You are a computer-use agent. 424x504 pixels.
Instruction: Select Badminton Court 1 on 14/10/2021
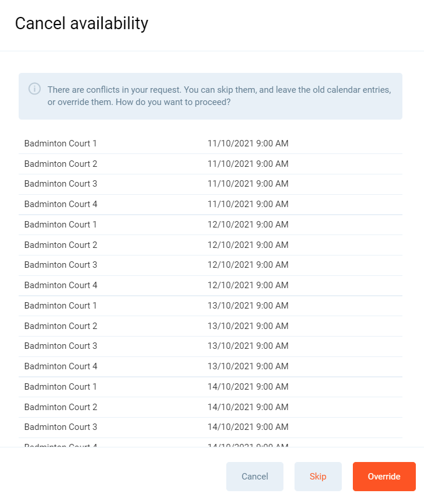[61, 387]
